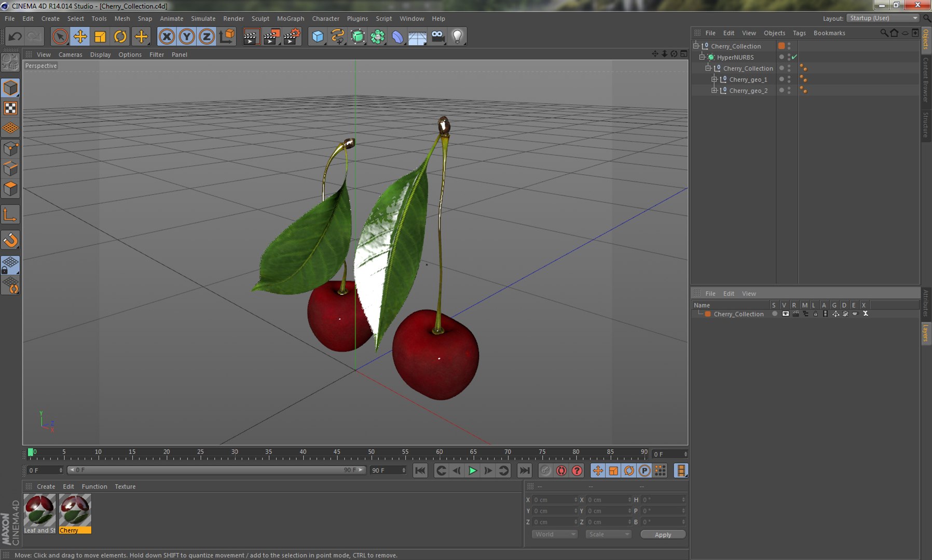Toggle Z axis lock
Image resolution: width=932 pixels, height=560 pixels.
(207, 36)
